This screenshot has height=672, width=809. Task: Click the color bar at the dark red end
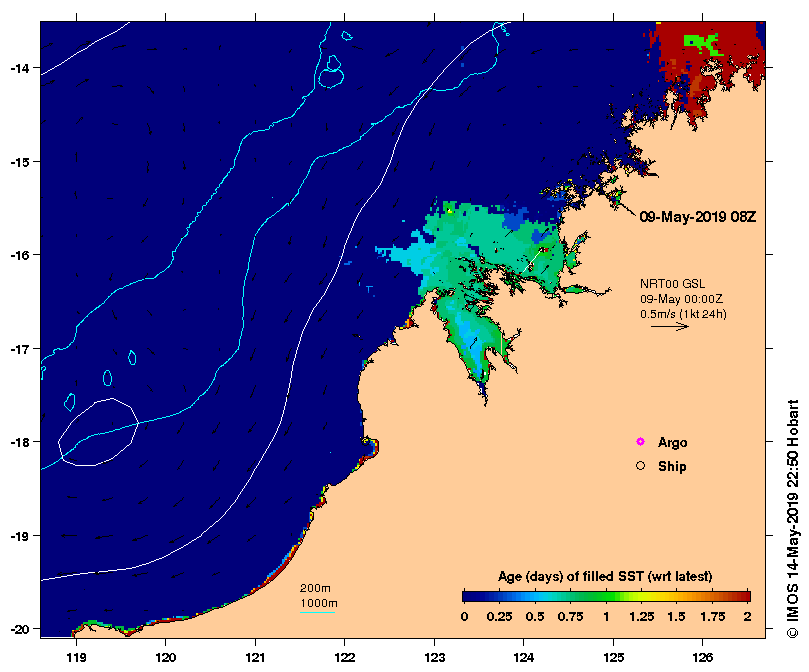(x=746, y=597)
